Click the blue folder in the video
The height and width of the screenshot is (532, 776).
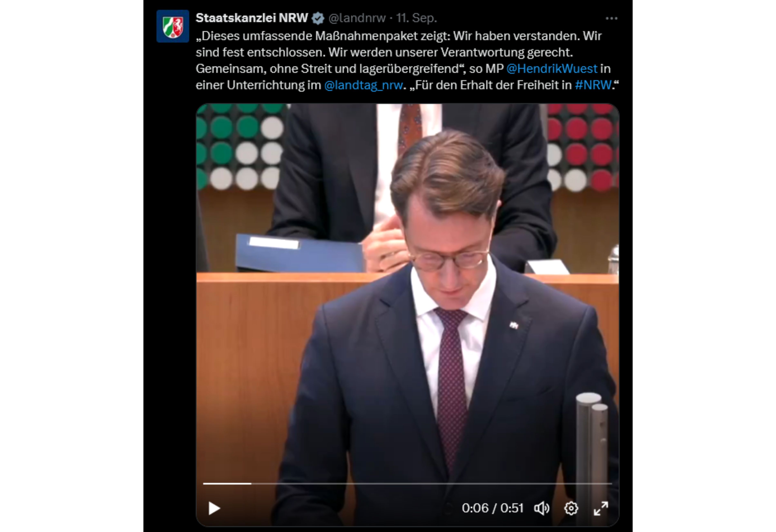pos(299,253)
